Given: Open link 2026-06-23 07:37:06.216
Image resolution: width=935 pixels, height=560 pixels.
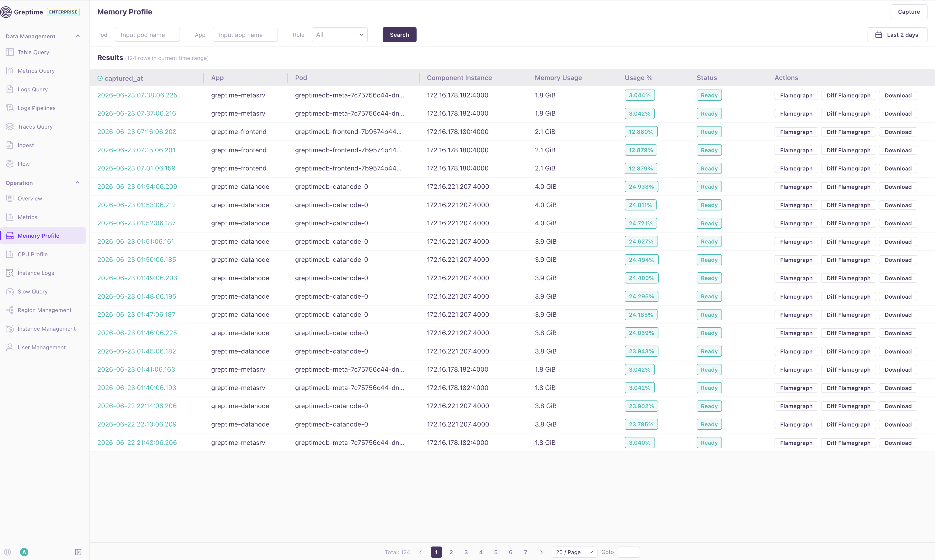Looking at the screenshot, I should pos(137,113).
